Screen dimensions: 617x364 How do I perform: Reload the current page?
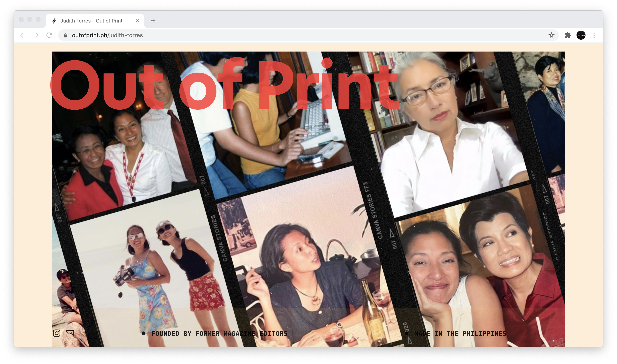pos(49,35)
